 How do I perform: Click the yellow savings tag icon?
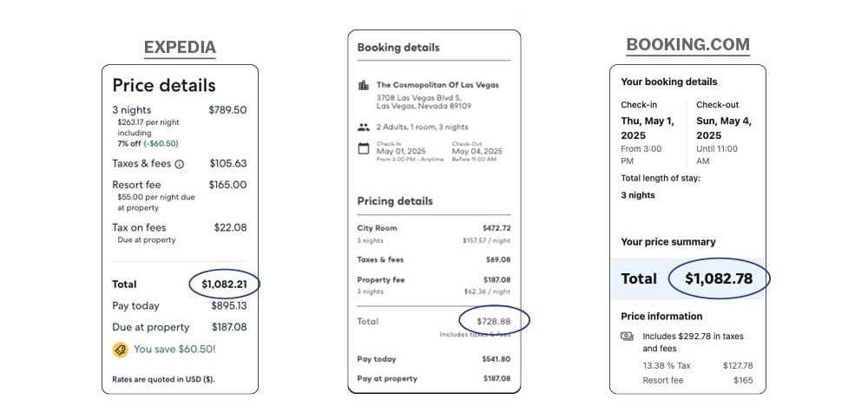pyautogui.click(x=120, y=350)
